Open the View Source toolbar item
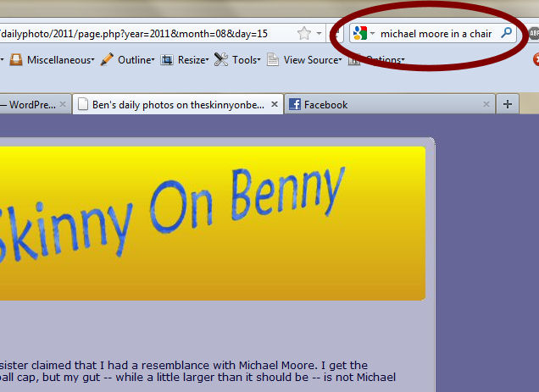The image size is (539, 392). [x=303, y=60]
